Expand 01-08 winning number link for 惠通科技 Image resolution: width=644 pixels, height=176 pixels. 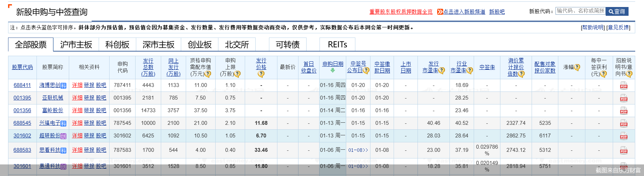point(358,166)
